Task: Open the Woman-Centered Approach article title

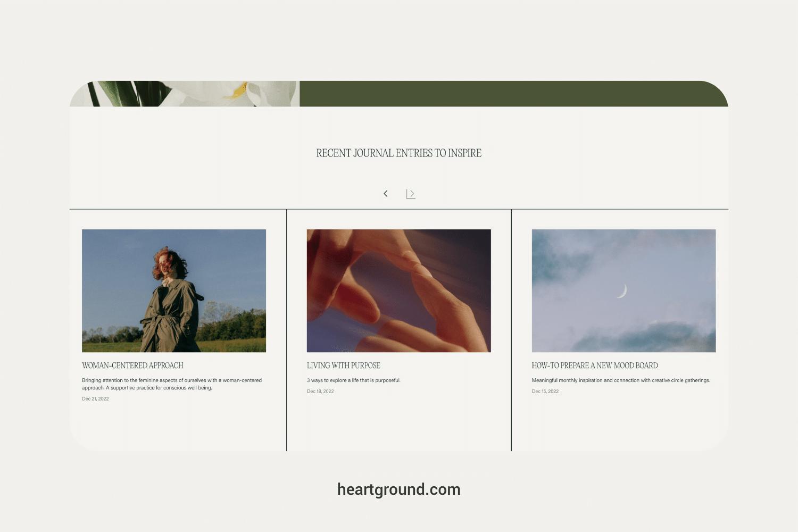Action: click(x=132, y=365)
